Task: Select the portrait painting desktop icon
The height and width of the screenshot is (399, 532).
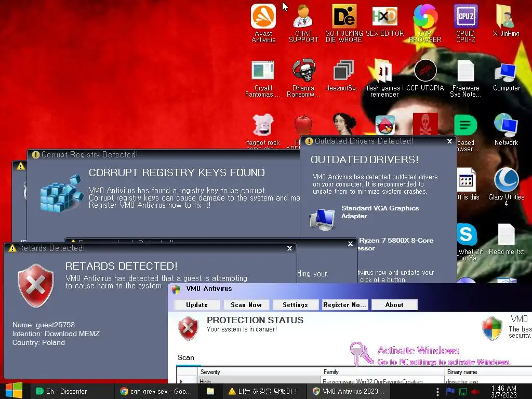Action: pos(344,124)
